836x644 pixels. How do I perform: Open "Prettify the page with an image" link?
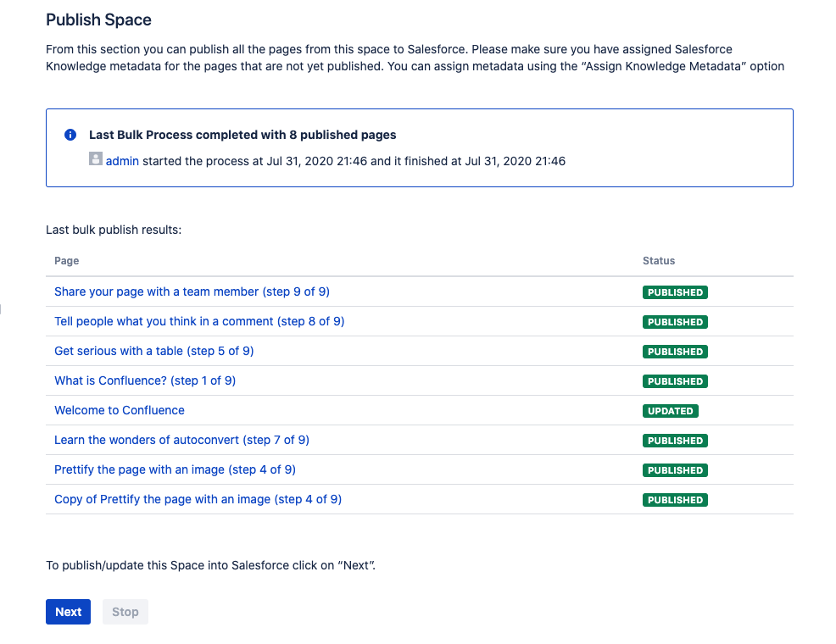point(175,469)
